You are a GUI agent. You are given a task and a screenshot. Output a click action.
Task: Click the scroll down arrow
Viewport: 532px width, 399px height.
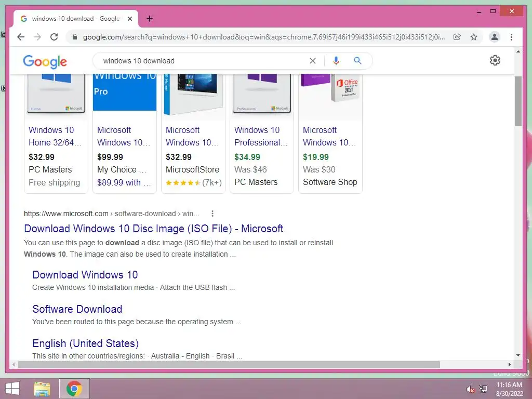pyautogui.click(x=518, y=355)
